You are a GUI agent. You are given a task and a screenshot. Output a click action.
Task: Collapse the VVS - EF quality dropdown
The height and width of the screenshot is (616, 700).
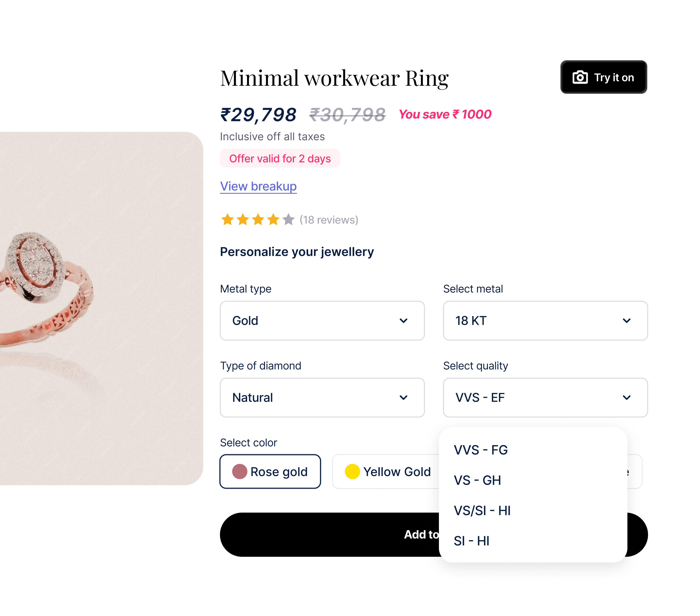545,398
